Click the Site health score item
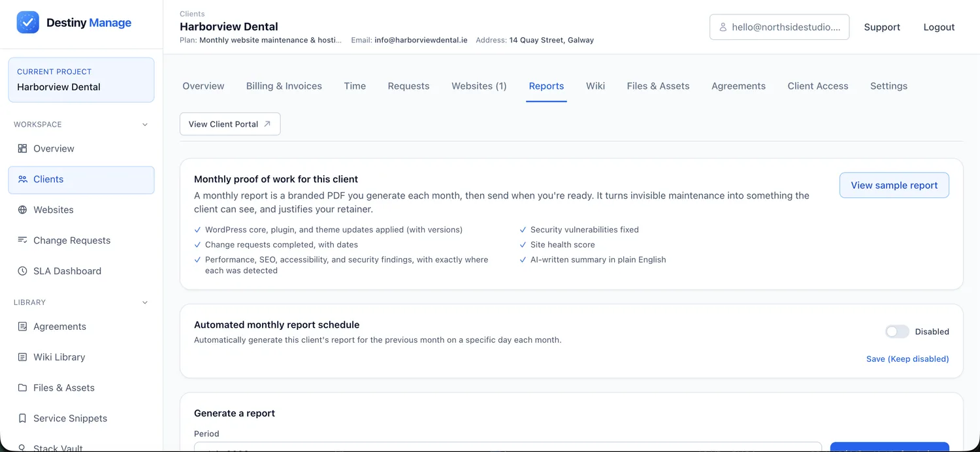Image resolution: width=980 pixels, height=452 pixels. tap(563, 245)
